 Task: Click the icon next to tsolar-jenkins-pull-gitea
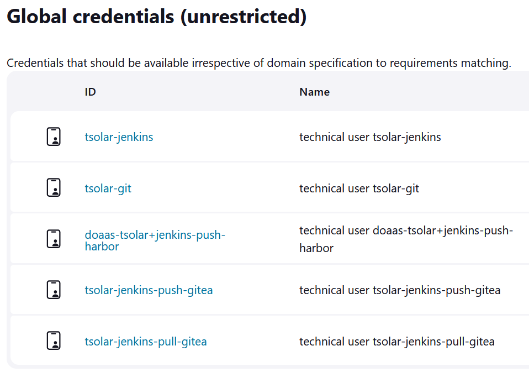click(x=53, y=341)
